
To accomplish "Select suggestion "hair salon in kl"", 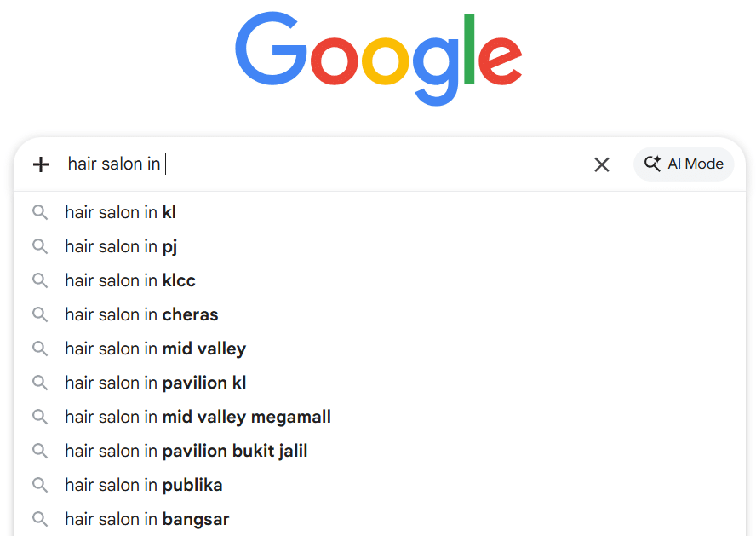I will [x=120, y=212].
